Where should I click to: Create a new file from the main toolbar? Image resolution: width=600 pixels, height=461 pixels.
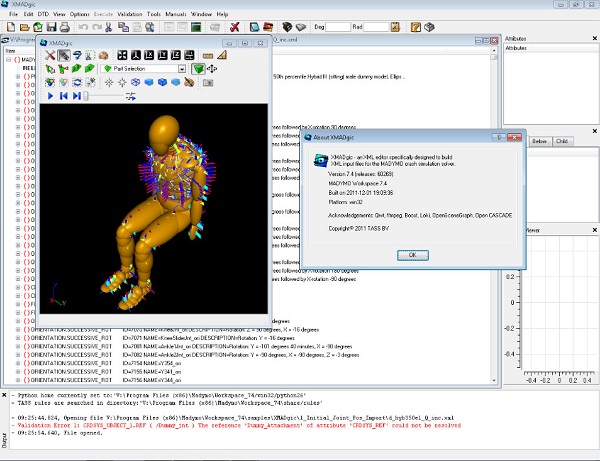tap(11, 27)
